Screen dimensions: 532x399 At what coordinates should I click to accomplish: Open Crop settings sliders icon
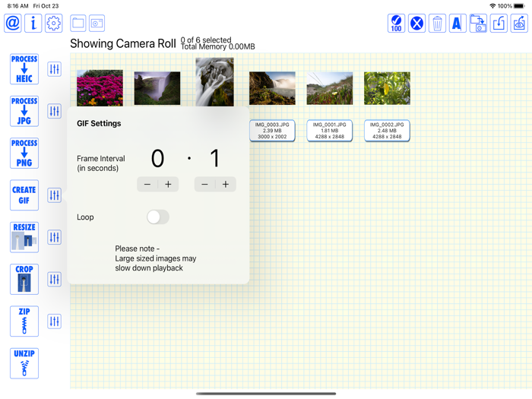[x=54, y=279]
